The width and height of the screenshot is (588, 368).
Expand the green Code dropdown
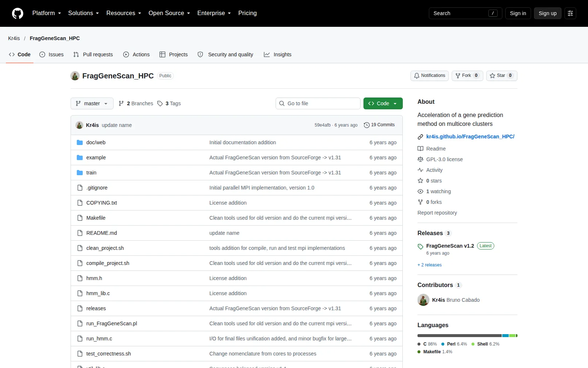[383, 103]
